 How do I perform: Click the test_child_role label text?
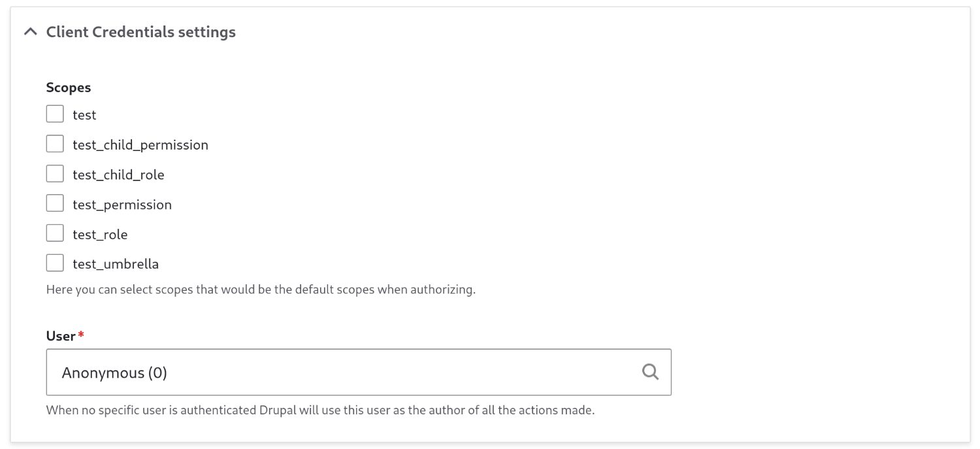pos(118,174)
